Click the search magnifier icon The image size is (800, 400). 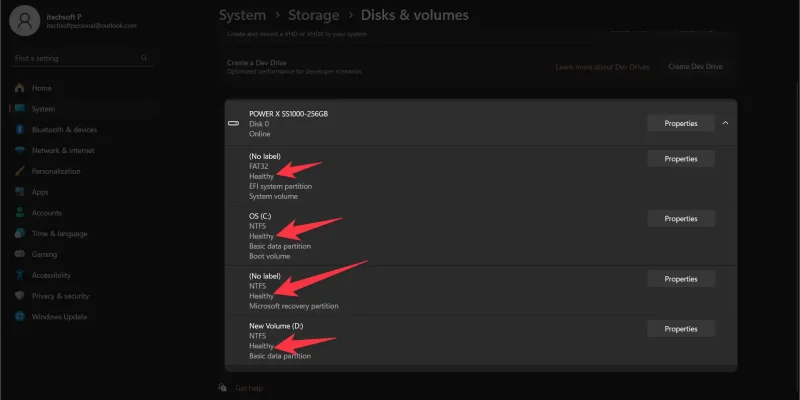click(x=144, y=58)
